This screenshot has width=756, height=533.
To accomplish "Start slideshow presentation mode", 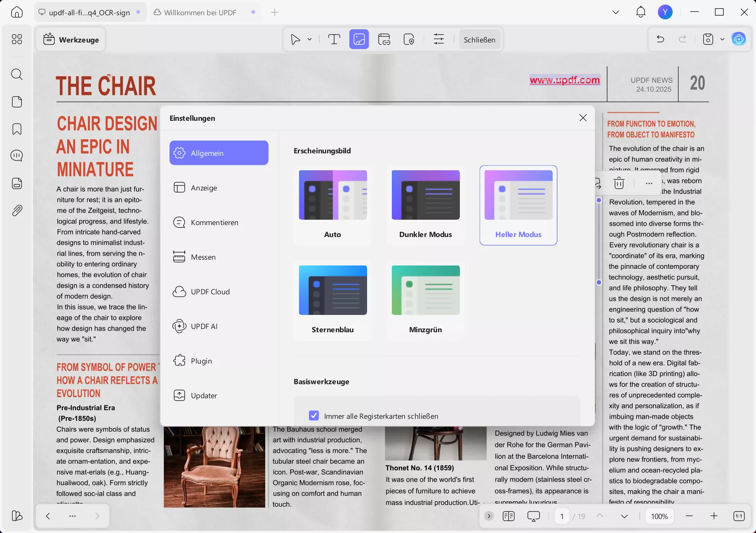I will coord(534,516).
